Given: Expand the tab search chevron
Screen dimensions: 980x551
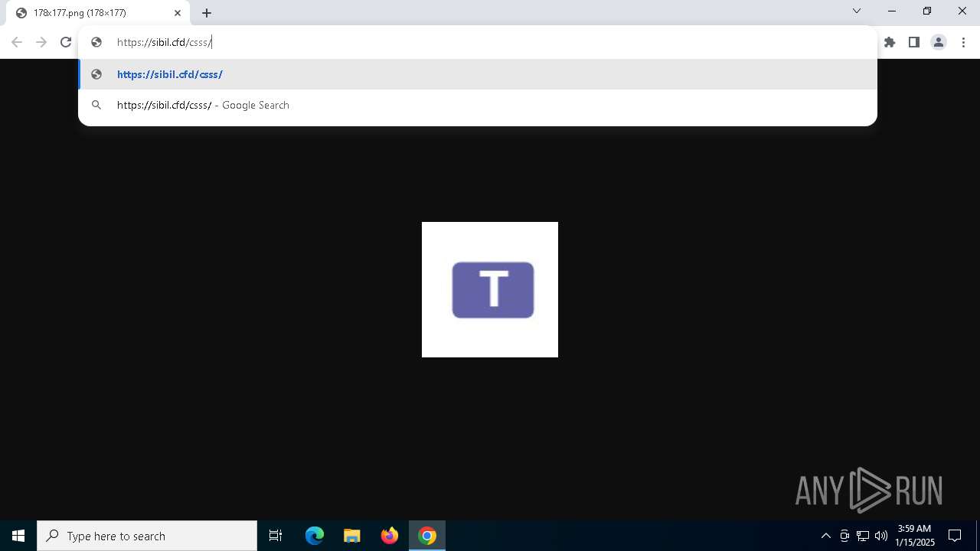Looking at the screenshot, I should coord(857,11).
